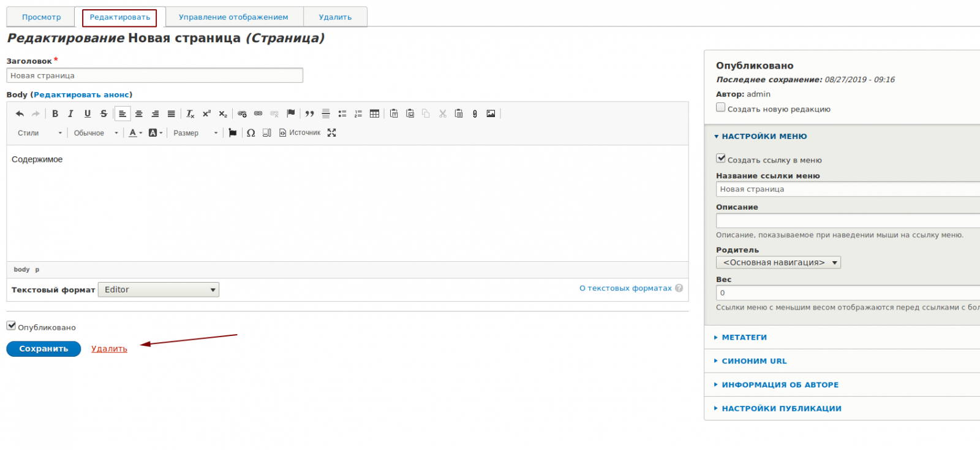Focus the Заголовок title field
The height and width of the screenshot is (450, 980).
pos(154,75)
